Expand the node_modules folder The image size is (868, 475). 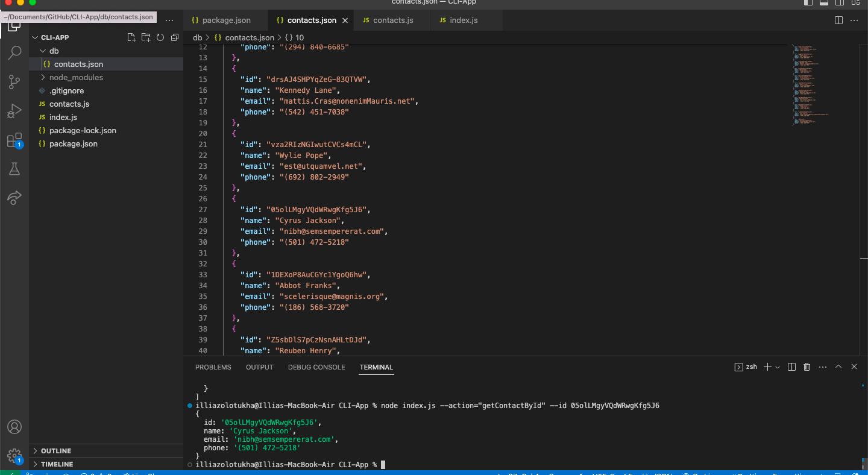point(76,77)
